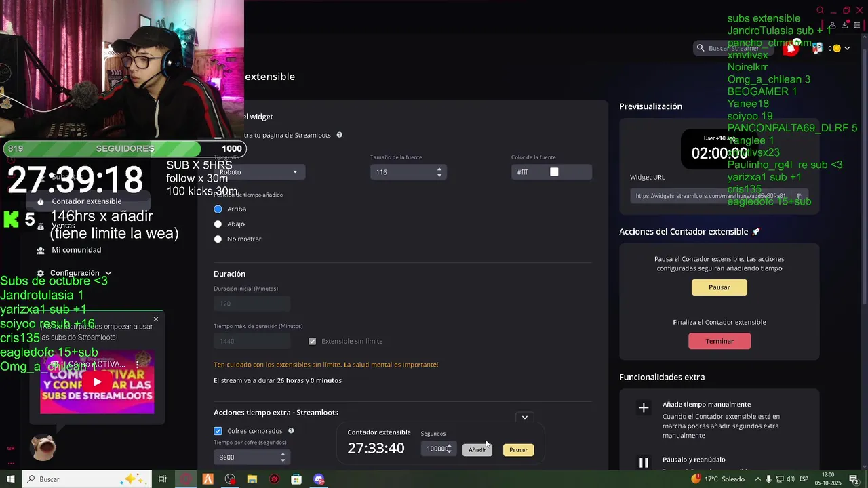The width and height of the screenshot is (868, 488).
Task: Click Pausar in the floating counter bar
Action: (x=518, y=450)
